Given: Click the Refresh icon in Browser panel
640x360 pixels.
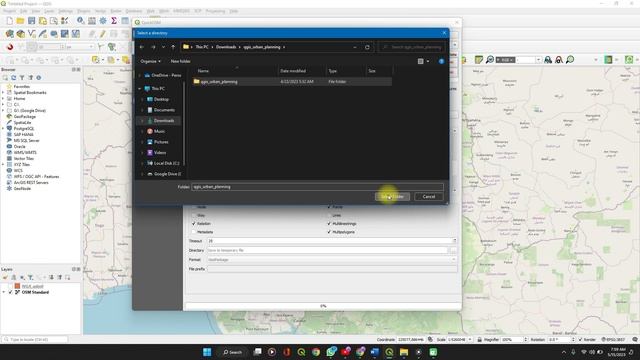Looking at the screenshot, I should click(x=13, y=78).
